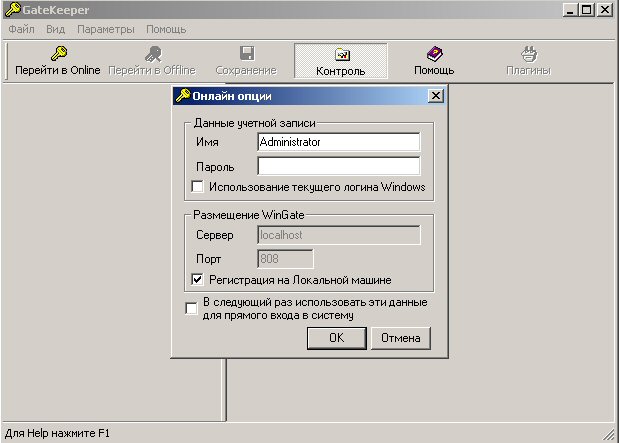The image size is (619, 443).
Task: Click the GateKeeper title bar key icon
Action: point(13,9)
